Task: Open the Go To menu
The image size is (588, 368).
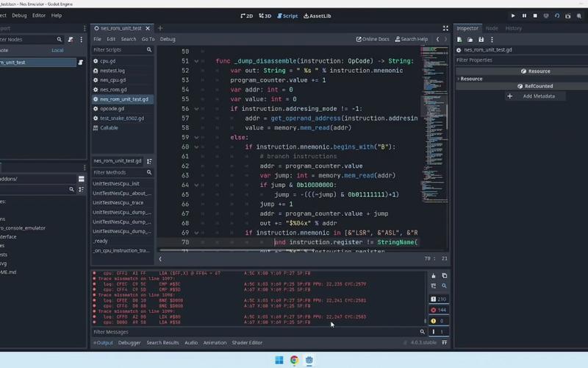Action: coord(148,39)
